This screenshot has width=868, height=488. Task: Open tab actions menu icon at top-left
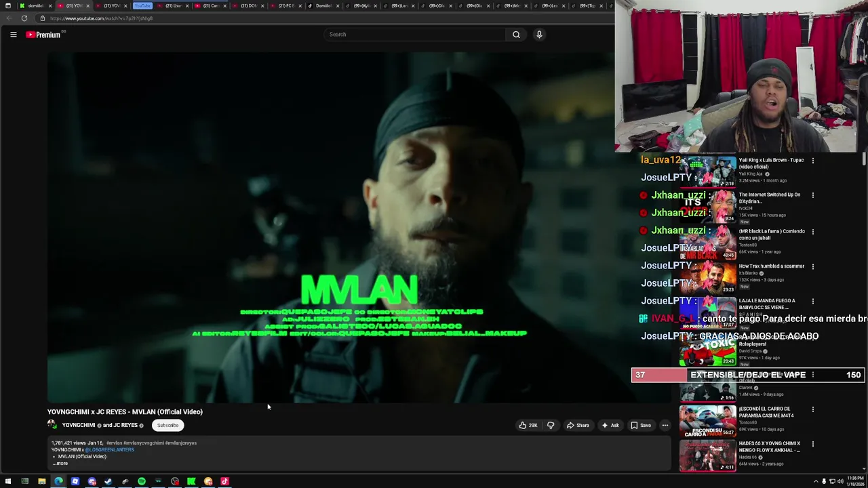point(7,5)
